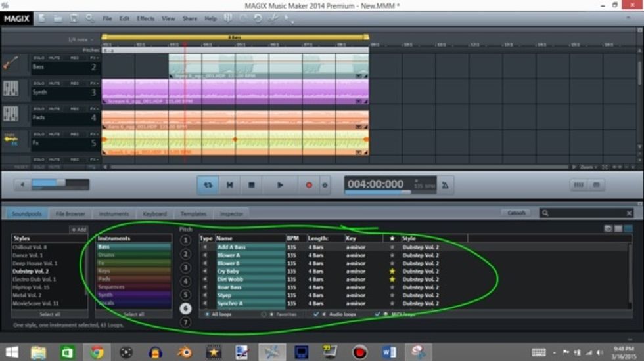Start playback with the play button

[x=280, y=185]
